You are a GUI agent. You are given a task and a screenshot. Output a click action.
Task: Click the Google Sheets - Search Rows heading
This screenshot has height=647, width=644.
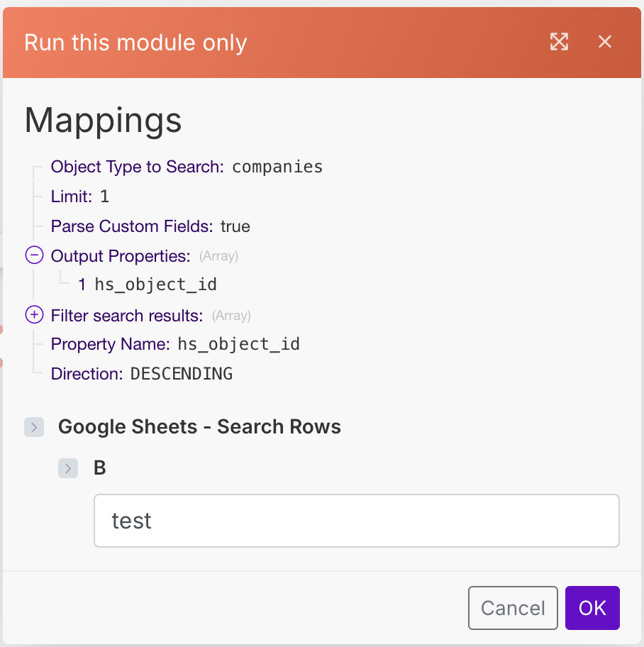pyautogui.click(x=199, y=427)
